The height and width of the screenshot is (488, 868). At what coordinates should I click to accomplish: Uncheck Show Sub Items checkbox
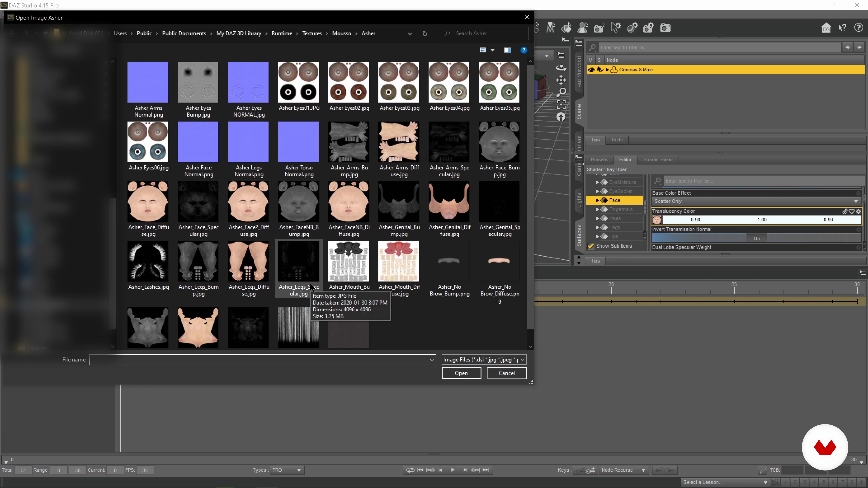coord(591,246)
